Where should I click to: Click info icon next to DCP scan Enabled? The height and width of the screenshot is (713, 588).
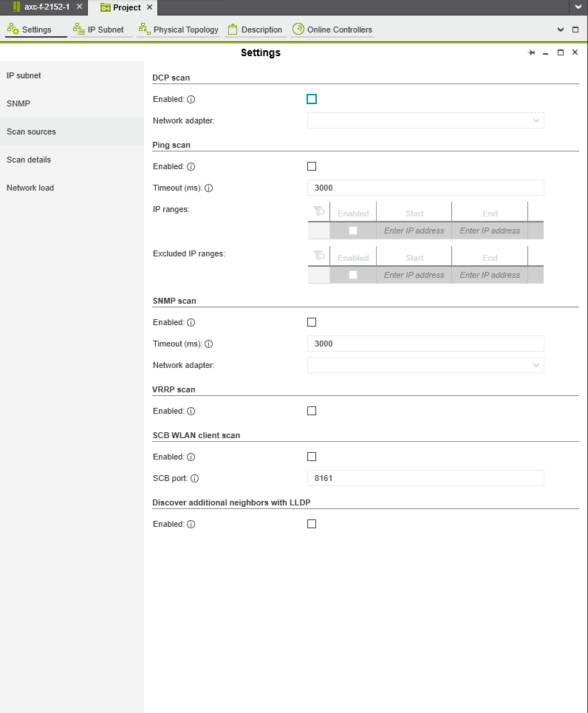click(191, 100)
